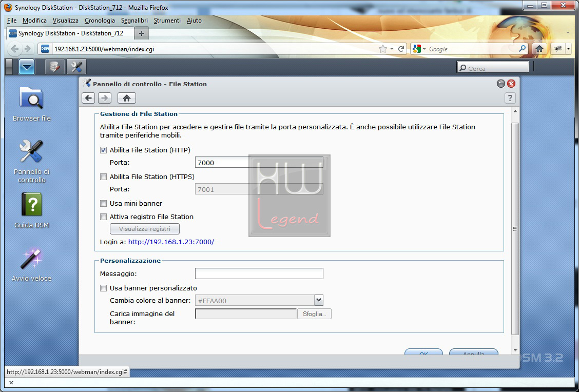Open Firefox home page button
Image resolution: width=579 pixels, height=392 pixels.
[539, 49]
